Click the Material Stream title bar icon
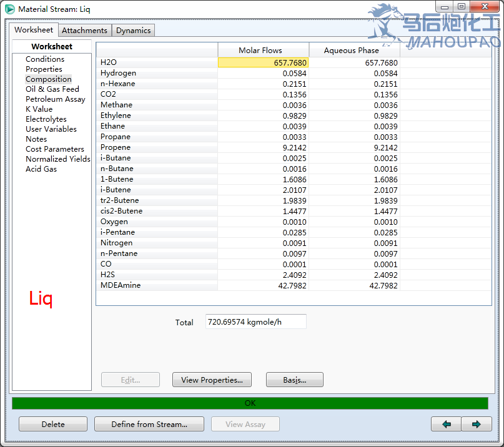504x447 pixels. tap(10, 9)
